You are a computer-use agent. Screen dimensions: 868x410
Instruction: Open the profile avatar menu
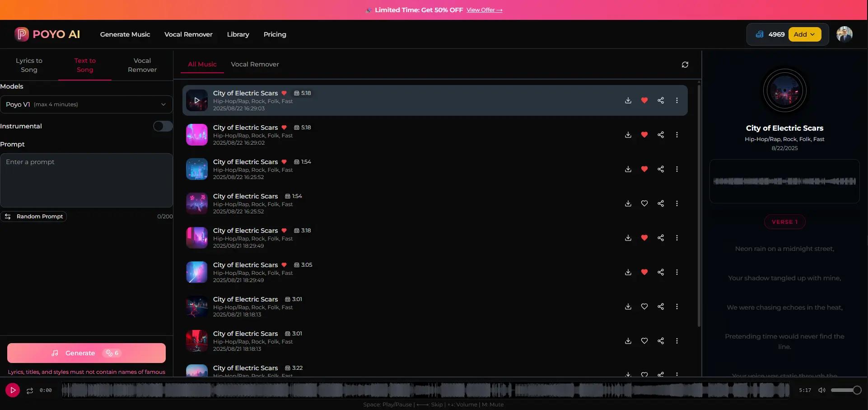845,34
